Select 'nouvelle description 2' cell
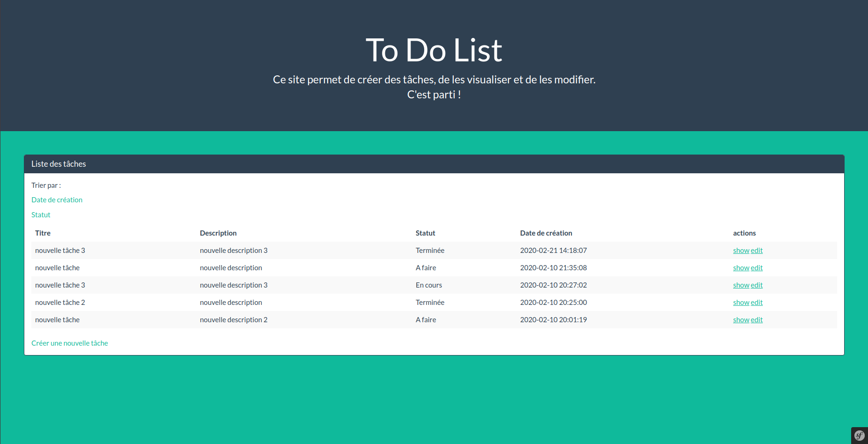 pos(234,320)
